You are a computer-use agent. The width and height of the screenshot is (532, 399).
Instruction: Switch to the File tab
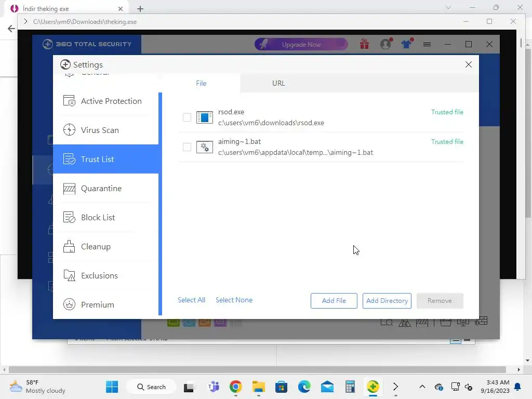point(201,83)
